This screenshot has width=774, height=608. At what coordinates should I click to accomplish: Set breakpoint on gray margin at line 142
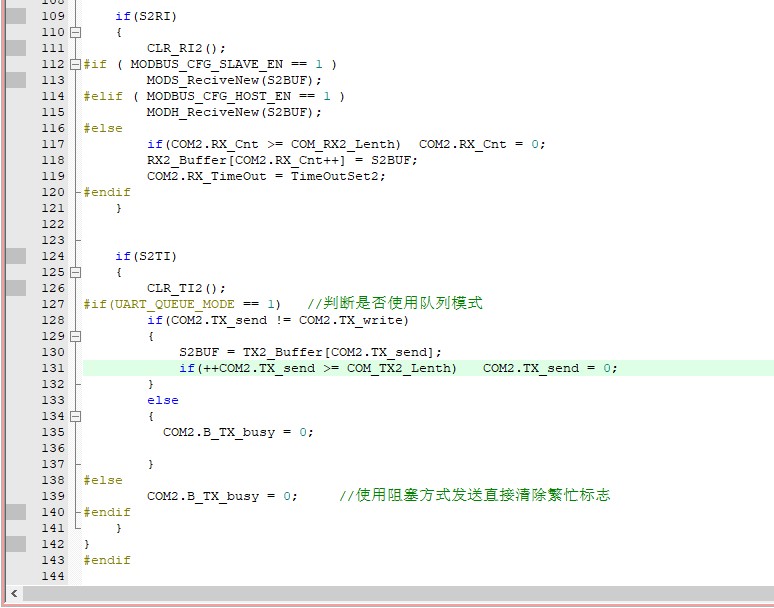pyautogui.click(x=16, y=544)
